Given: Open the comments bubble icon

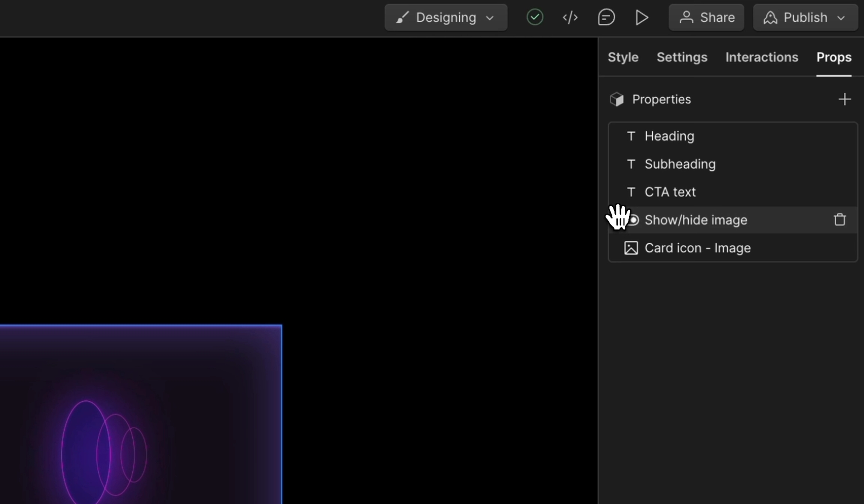Looking at the screenshot, I should pyautogui.click(x=606, y=17).
